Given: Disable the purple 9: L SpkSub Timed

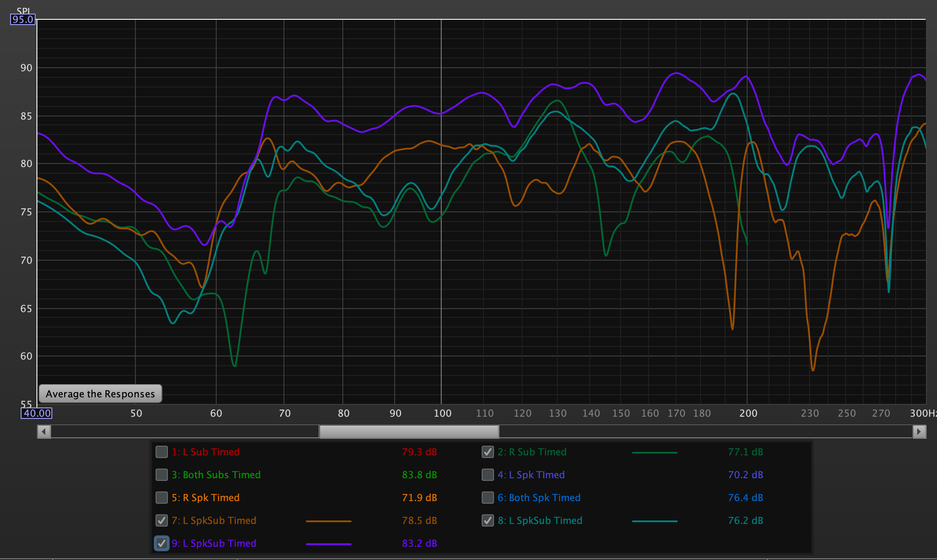Looking at the screenshot, I should tap(162, 543).
